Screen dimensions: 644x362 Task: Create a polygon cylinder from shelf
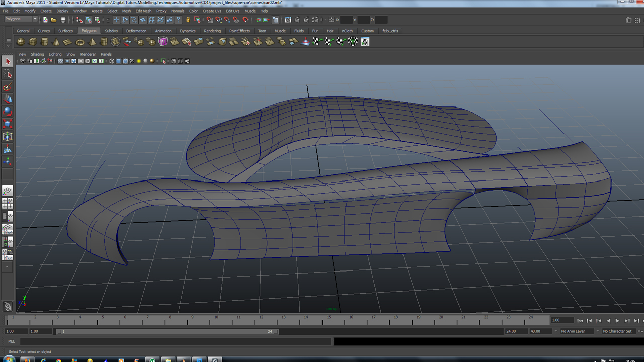[x=44, y=42]
